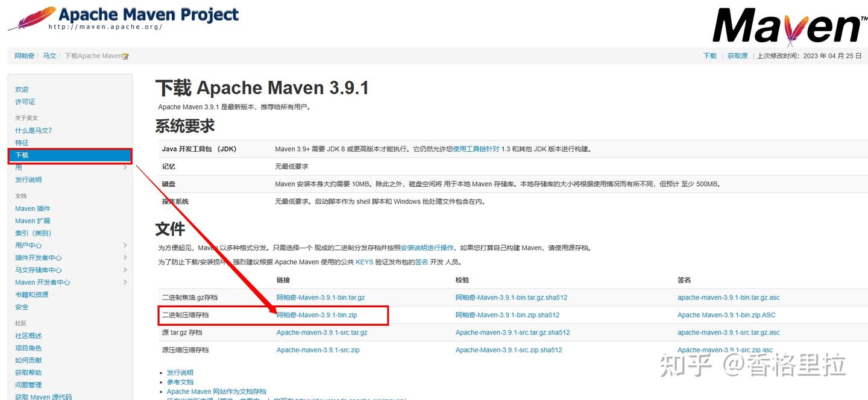Image resolution: width=868 pixels, height=400 pixels.
Task: Open the 阿帕奇 breadcrumb link
Action: [25, 56]
